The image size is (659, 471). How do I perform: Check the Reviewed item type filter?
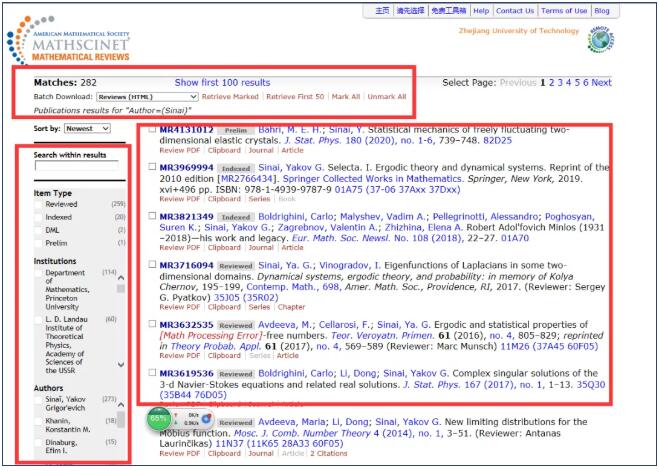click(x=39, y=204)
